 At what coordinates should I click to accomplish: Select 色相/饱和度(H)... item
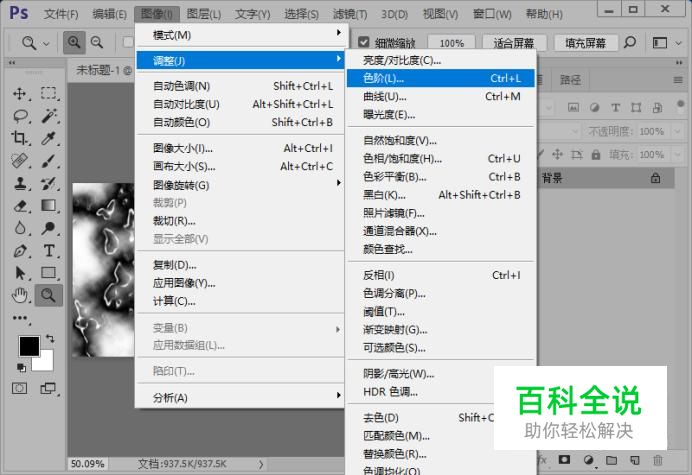coord(440,158)
